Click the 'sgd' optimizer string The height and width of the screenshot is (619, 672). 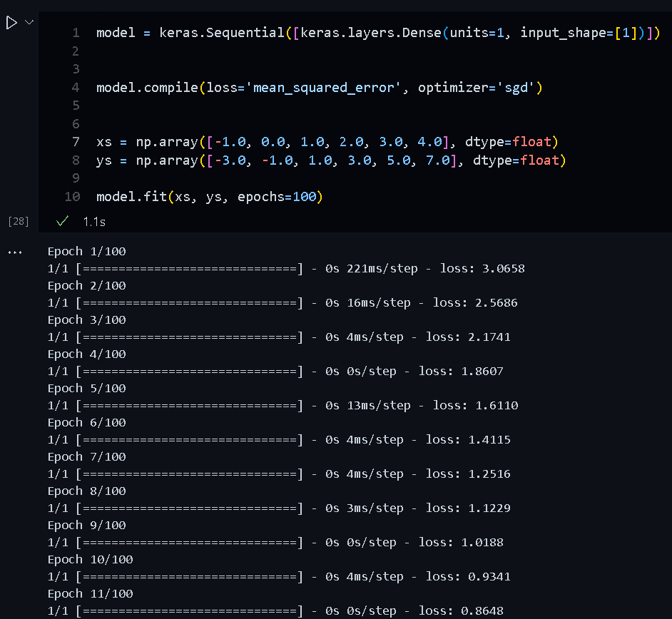pos(518,88)
